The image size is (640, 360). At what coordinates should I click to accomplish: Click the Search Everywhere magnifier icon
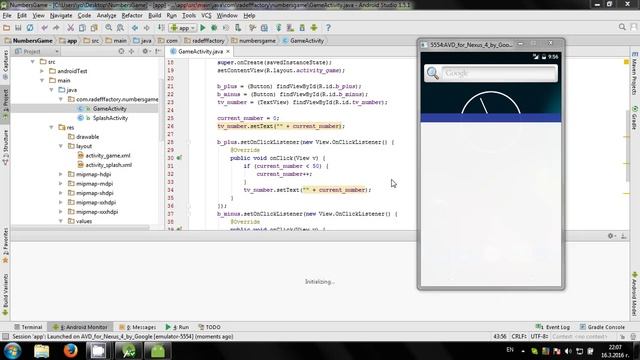tap(622, 27)
